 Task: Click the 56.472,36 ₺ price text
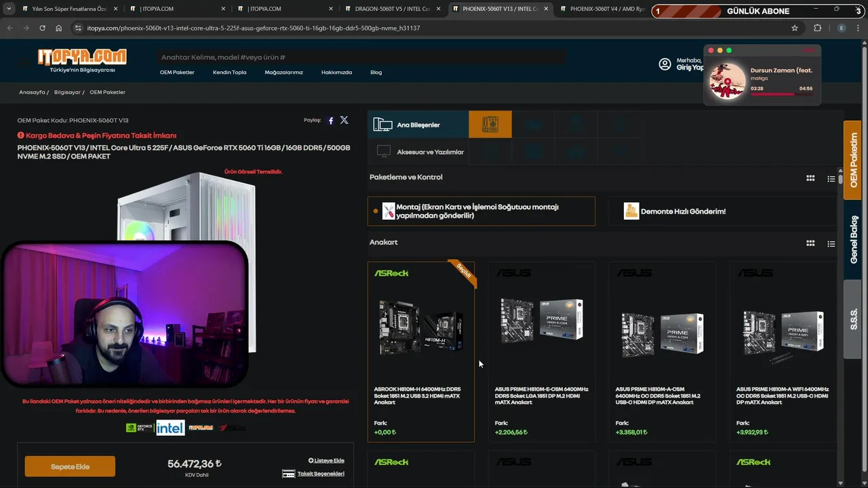pyautogui.click(x=195, y=464)
